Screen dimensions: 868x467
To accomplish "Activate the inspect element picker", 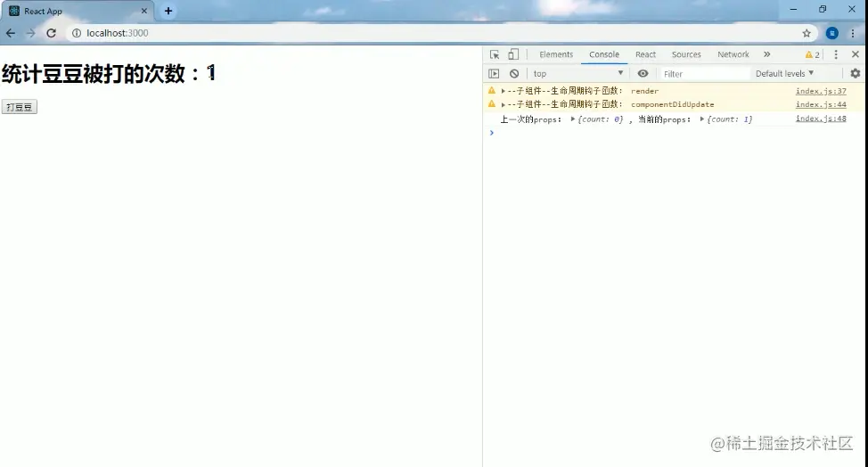I will [495, 54].
